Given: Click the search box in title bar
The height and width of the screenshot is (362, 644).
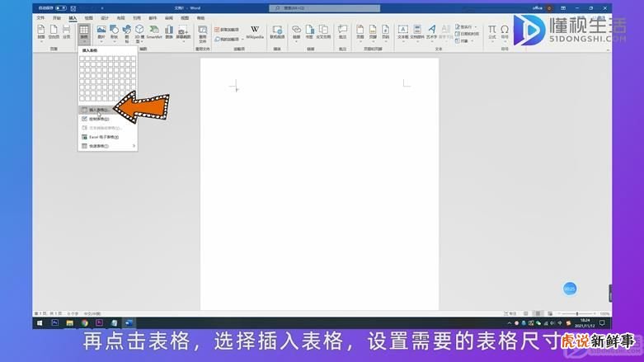Looking at the screenshot, I should (x=324, y=8).
